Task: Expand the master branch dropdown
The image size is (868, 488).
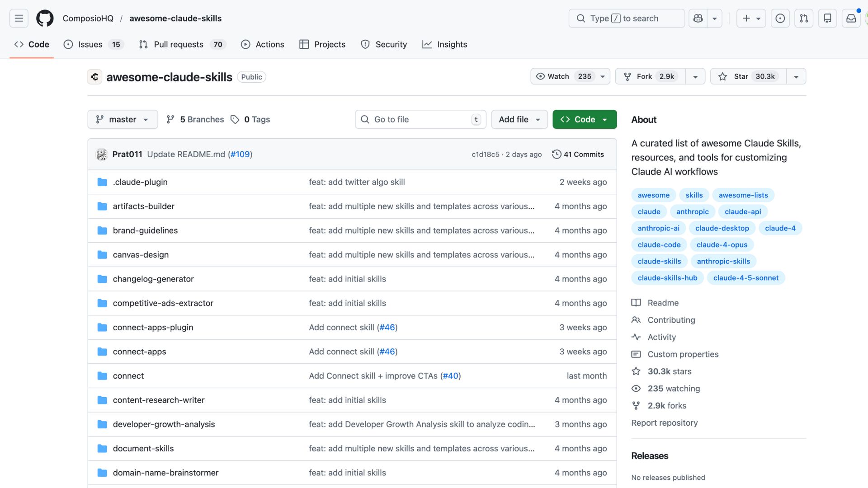Action: 123,119
